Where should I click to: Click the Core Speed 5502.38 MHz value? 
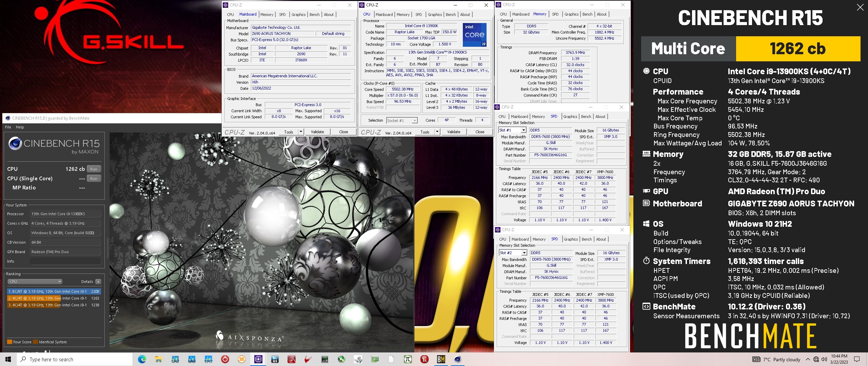point(402,89)
